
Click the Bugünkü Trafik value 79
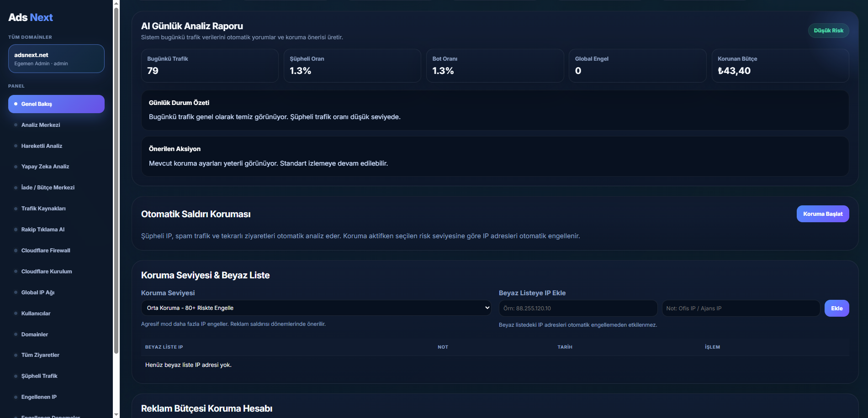click(x=153, y=71)
